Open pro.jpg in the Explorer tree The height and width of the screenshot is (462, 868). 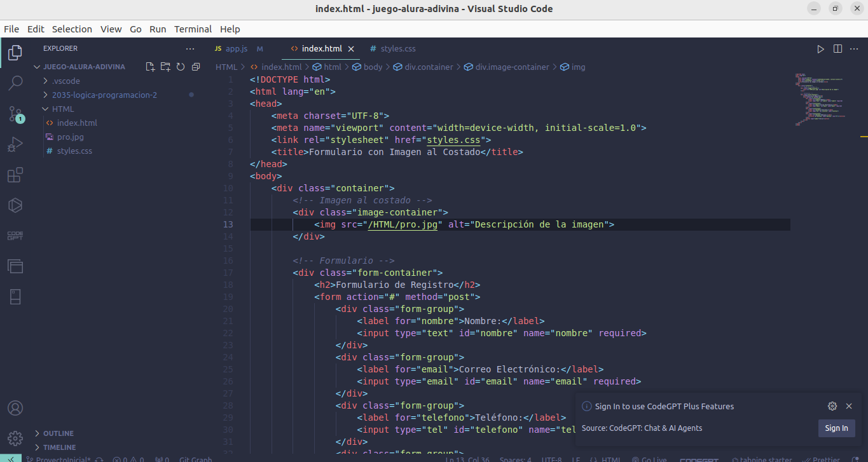pos(70,137)
